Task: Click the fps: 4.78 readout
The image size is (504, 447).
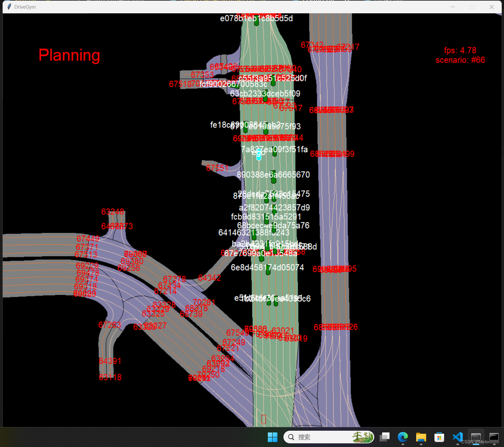Action: (460, 50)
